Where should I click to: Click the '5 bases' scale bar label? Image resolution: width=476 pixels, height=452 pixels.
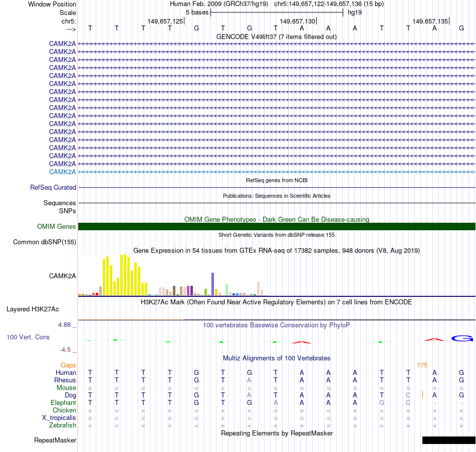pos(197,13)
